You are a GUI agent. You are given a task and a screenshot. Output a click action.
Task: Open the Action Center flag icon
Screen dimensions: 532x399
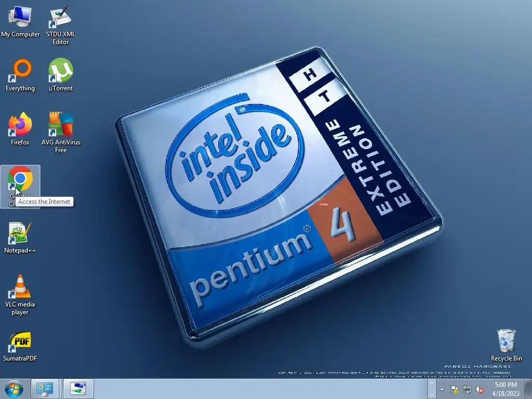tap(454, 390)
